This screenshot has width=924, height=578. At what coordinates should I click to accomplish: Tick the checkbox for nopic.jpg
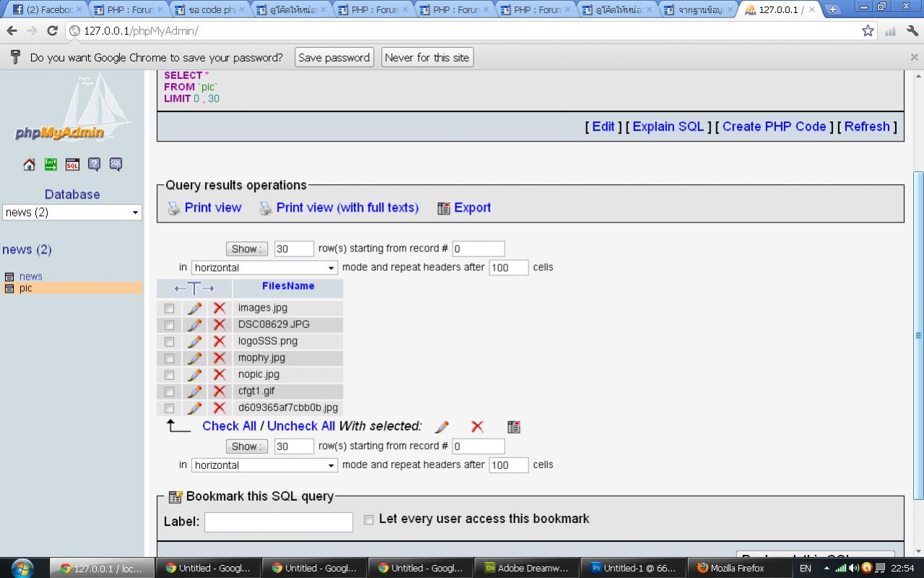point(169,375)
